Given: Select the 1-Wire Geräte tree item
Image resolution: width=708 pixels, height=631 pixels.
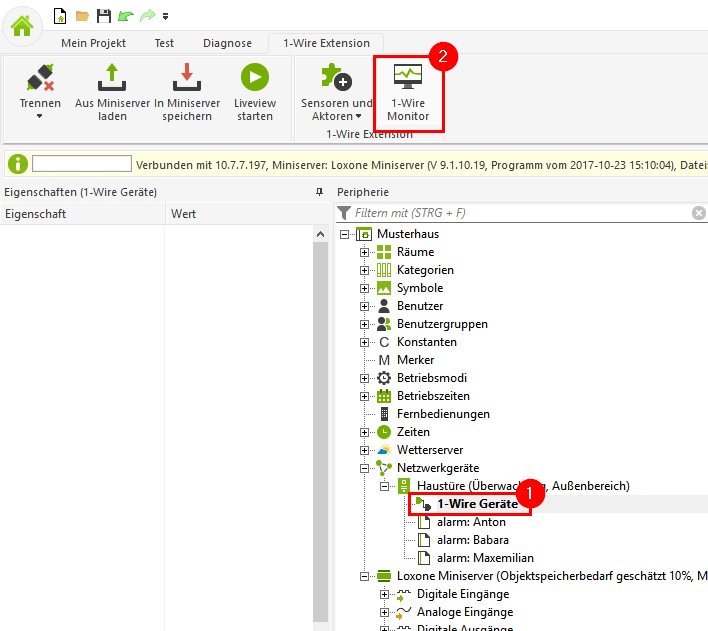Looking at the screenshot, I should click(476, 504).
